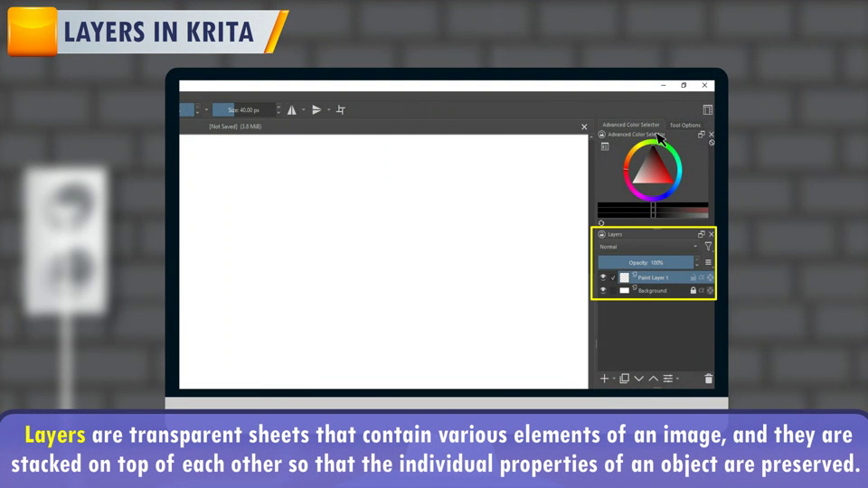Delete the layer with the trash icon
The width and height of the screenshot is (868, 488).
pyautogui.click(x=709, y=379)
